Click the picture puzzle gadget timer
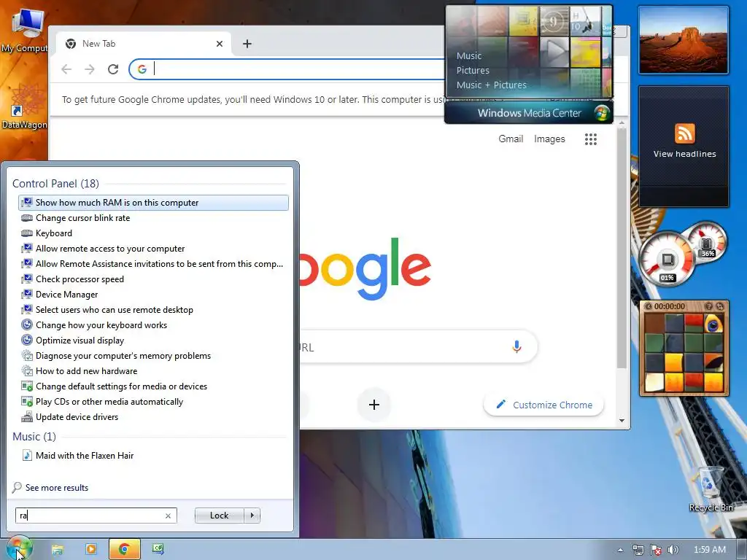The height and width of the screenshot is (560, 747). (670, 306)
